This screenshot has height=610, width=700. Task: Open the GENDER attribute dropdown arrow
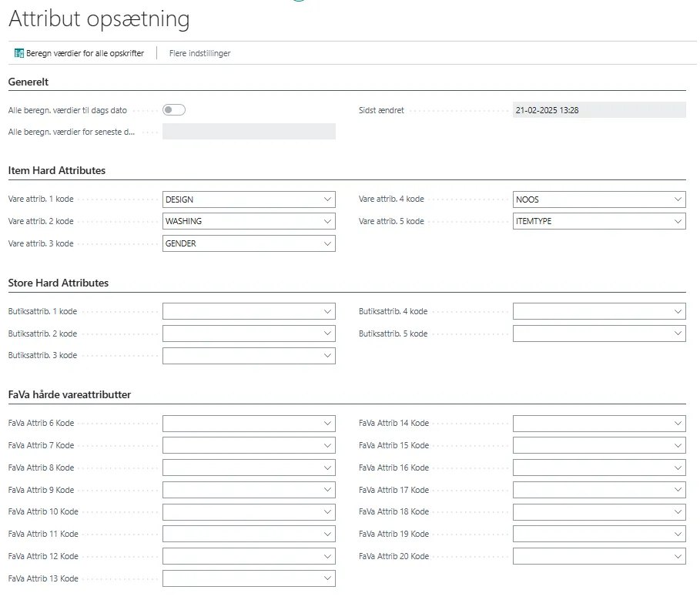click(327, 243)
